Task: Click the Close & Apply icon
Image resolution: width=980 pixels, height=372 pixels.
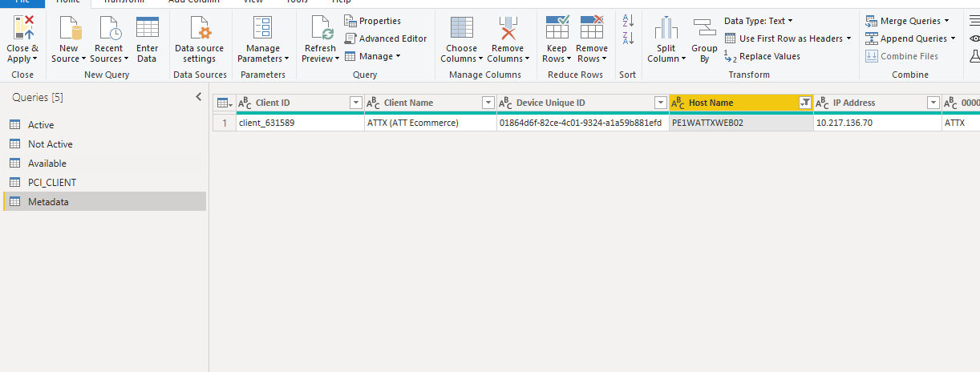Action: [x=22, y=27]
